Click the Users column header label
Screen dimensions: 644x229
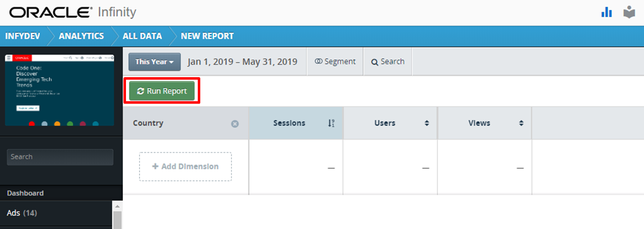[x=384, y=123]
